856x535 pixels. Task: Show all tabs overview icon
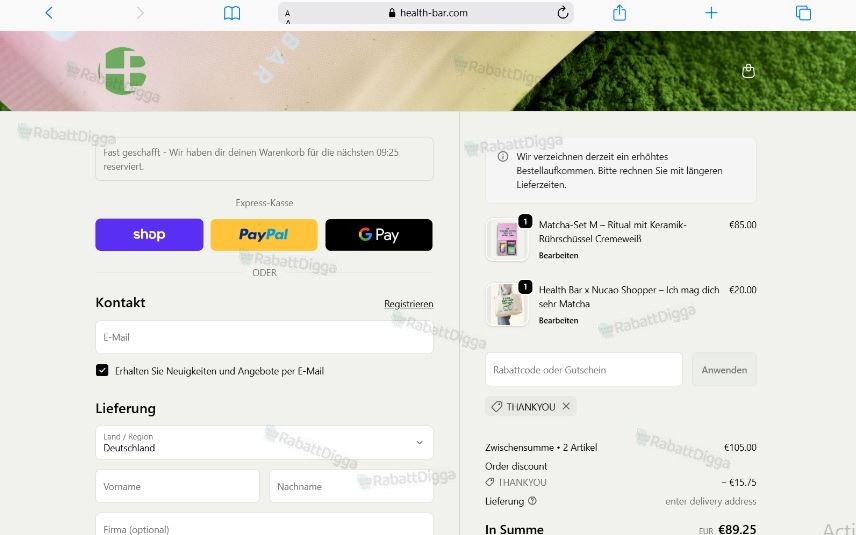(x=803, y=13)
